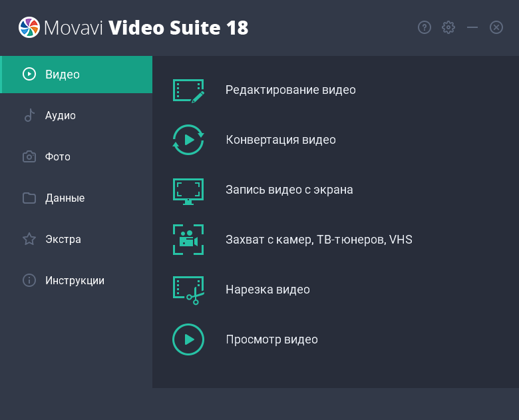Switch to the Аудио tab

click(76, 116)
